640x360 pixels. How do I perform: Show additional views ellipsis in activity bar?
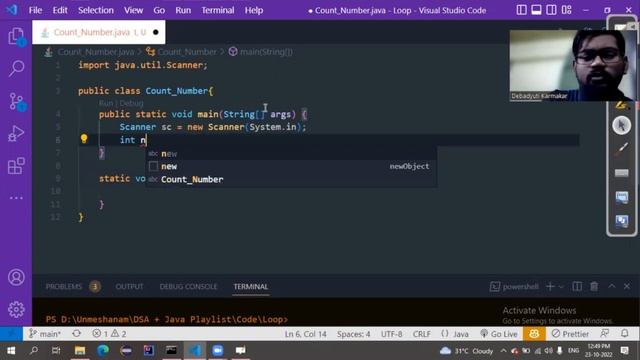[16, 198]
